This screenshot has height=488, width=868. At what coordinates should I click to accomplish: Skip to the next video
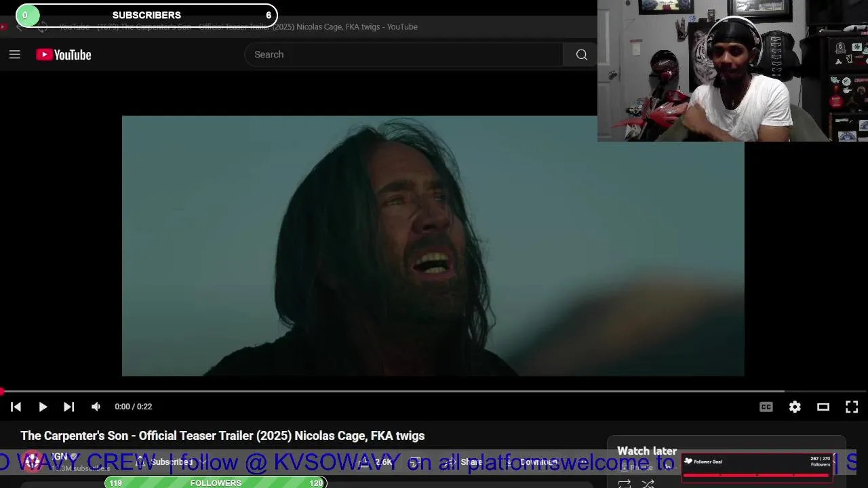68,407
